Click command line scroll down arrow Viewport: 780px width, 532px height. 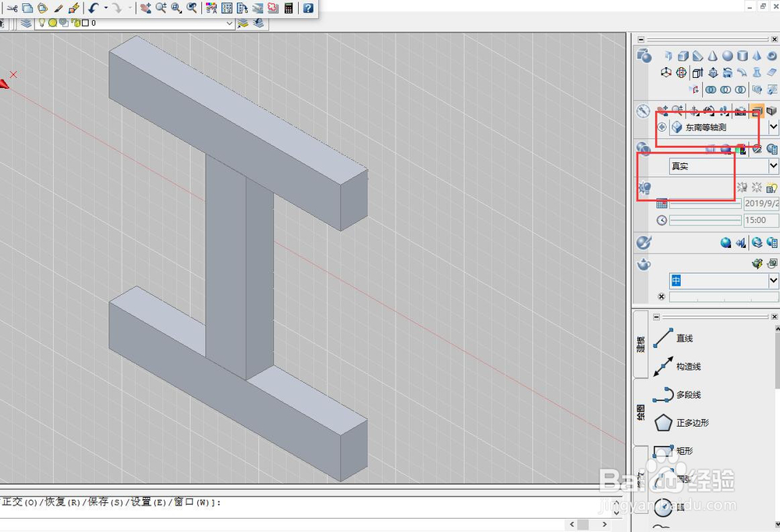616,512
